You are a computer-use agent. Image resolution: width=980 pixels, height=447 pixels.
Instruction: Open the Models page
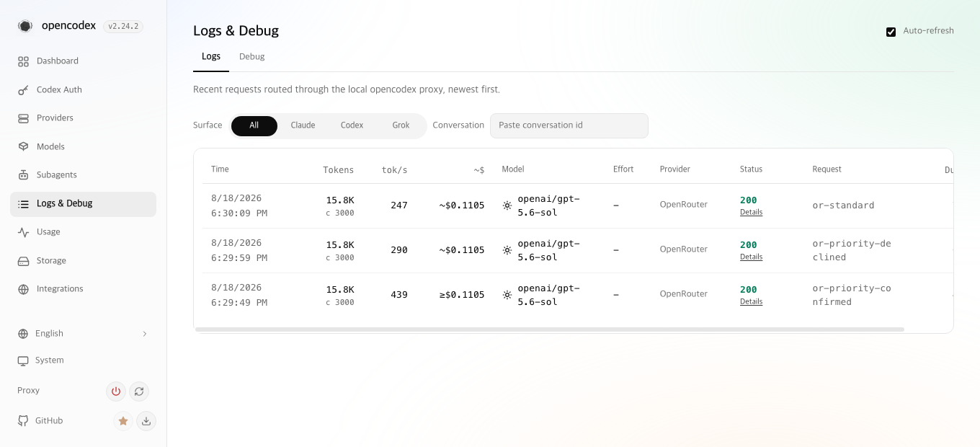pos(84,146)
